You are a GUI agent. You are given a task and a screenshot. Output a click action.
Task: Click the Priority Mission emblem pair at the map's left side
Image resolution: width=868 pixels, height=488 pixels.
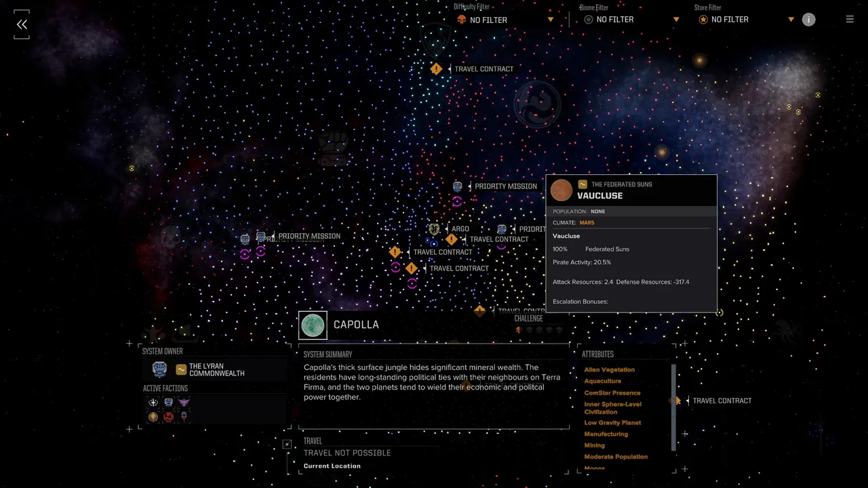(253, 237)
